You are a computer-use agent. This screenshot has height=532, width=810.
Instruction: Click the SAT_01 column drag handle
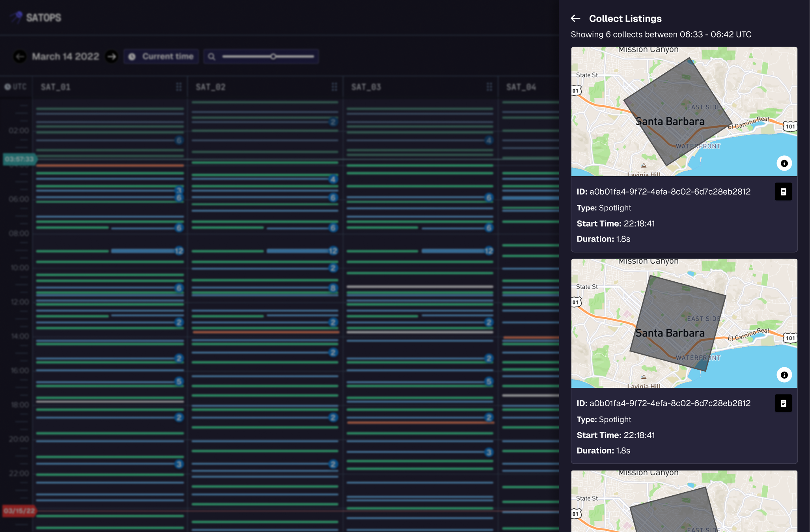pos(179,87)
